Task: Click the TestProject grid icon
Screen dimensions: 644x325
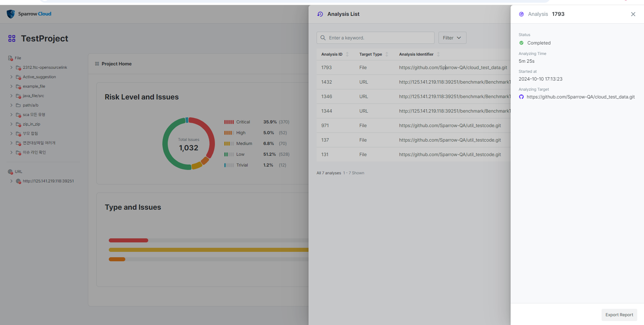Action: click(x=12, y=38)
